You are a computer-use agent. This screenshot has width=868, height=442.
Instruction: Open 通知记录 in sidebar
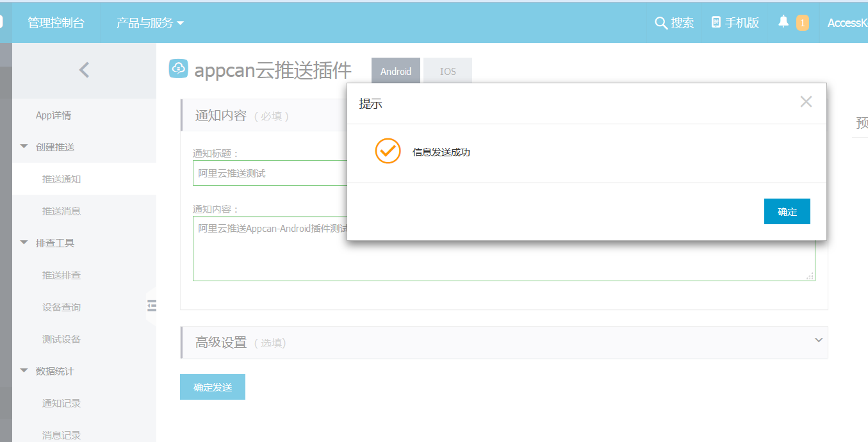coord(61,403)
